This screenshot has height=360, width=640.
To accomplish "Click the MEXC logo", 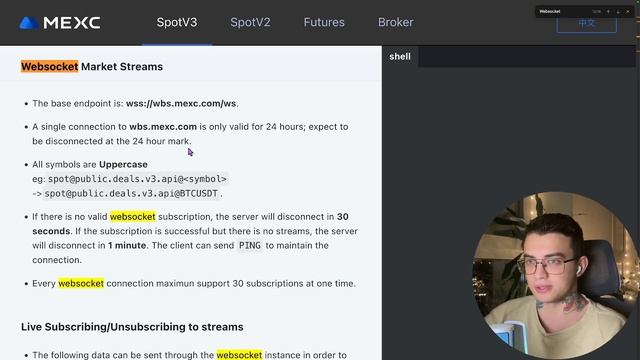I will point(60,22).
